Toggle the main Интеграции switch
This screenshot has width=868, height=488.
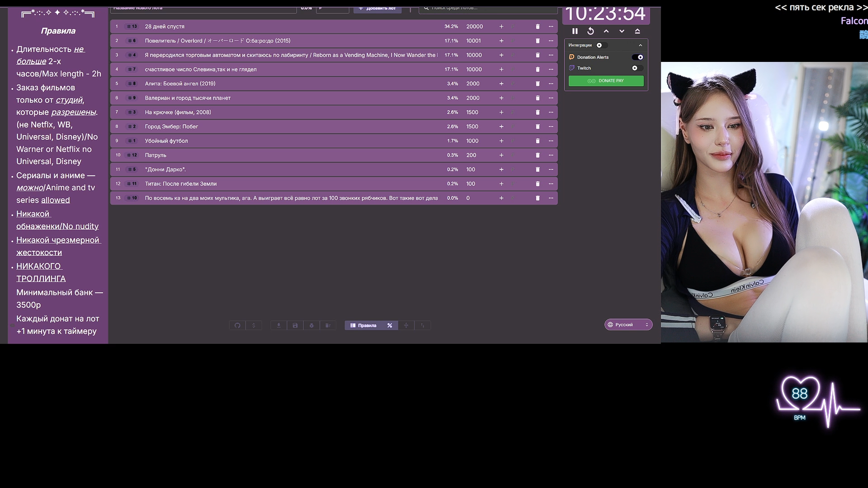point(601,45)
